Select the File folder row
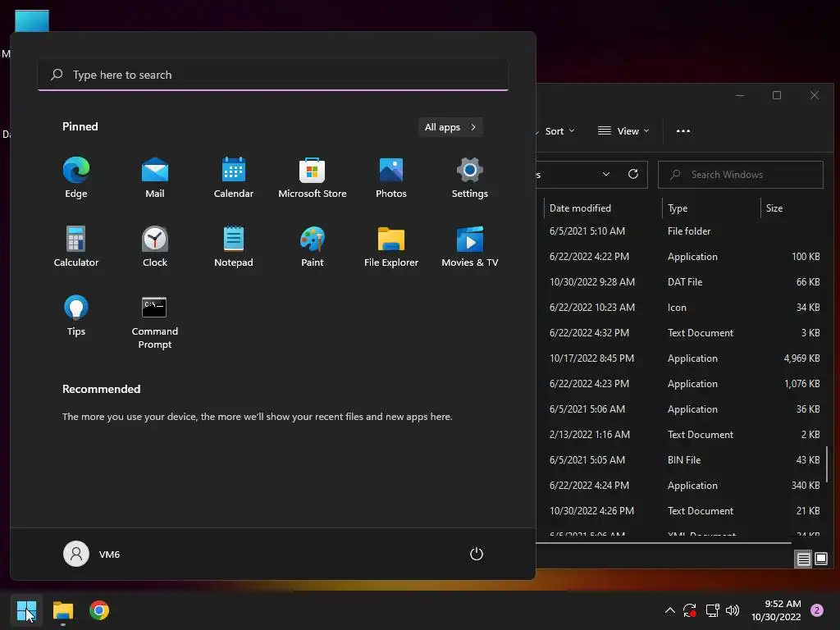Image resolution: width=840 pixels, height=630 pixels. pyautogui.click(x=681, y=231)
